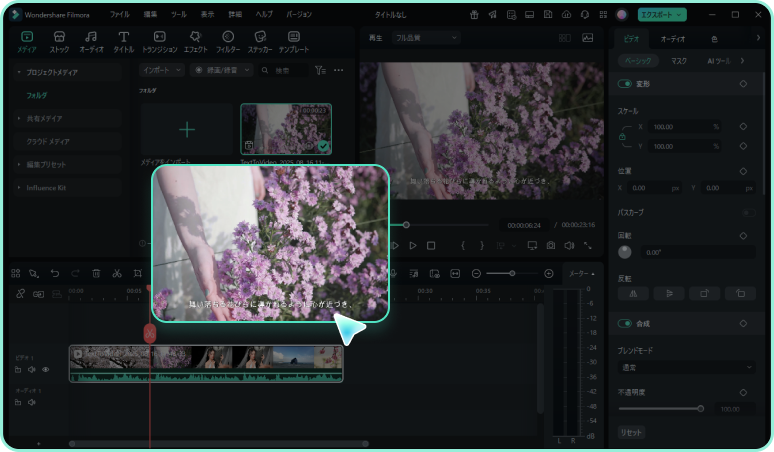Click the scissors split icon in timeline toolbar
This screenshot has width=774, height=452.
tap(117, 273)
